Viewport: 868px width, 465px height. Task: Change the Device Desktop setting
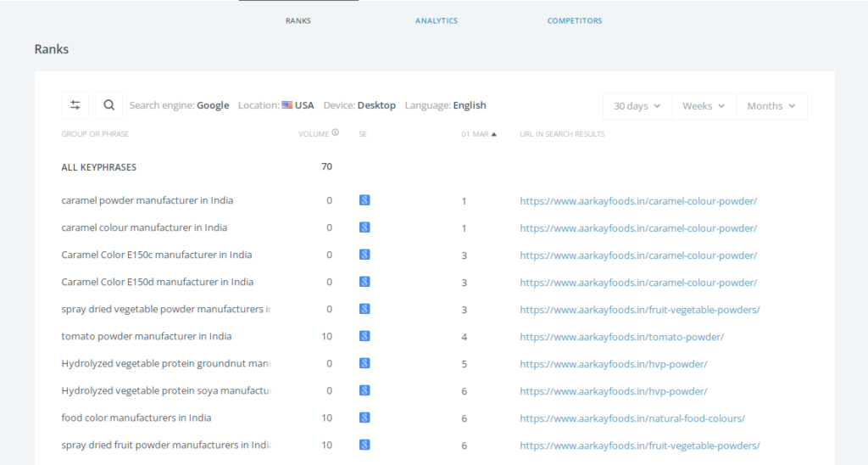pyautogui.click(x=359, y=105)
